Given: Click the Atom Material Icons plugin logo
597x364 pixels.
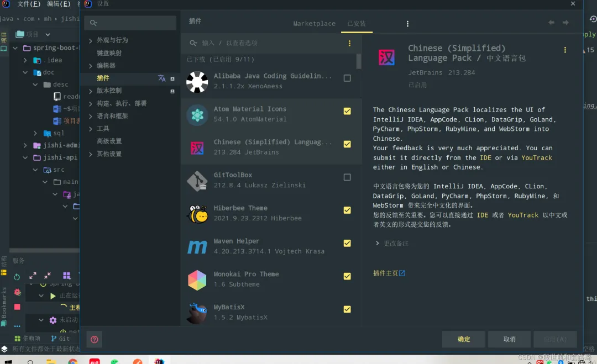Looking at the screenshot, I should click(197, 115).
